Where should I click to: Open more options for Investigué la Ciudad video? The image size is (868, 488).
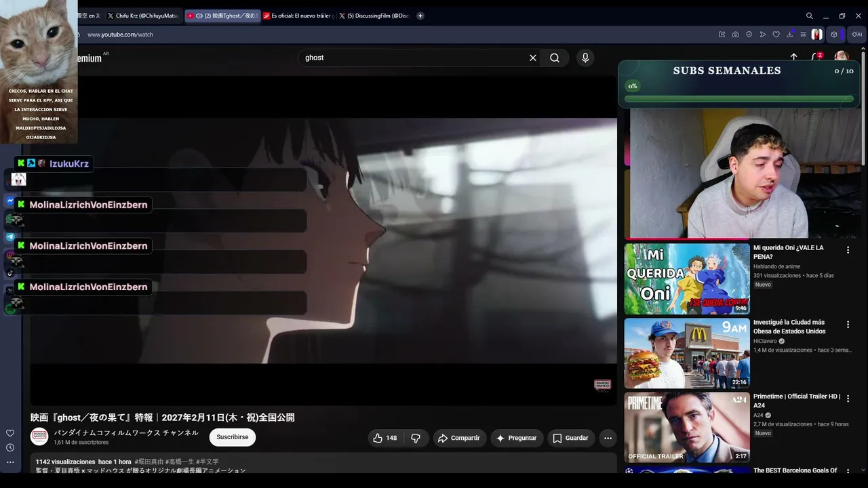point(848,325)
